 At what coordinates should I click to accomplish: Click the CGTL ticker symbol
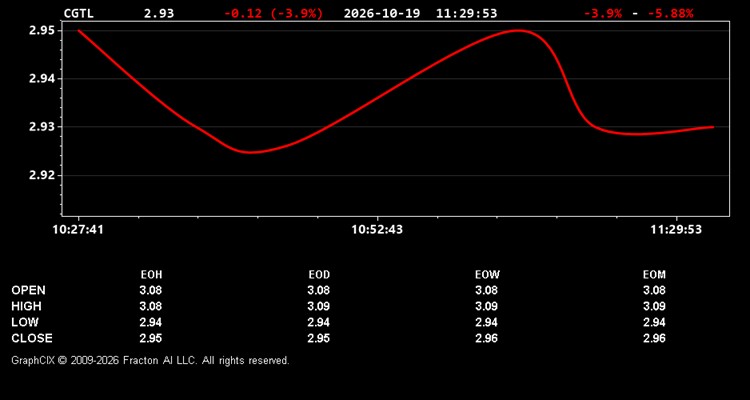(79, 13)
